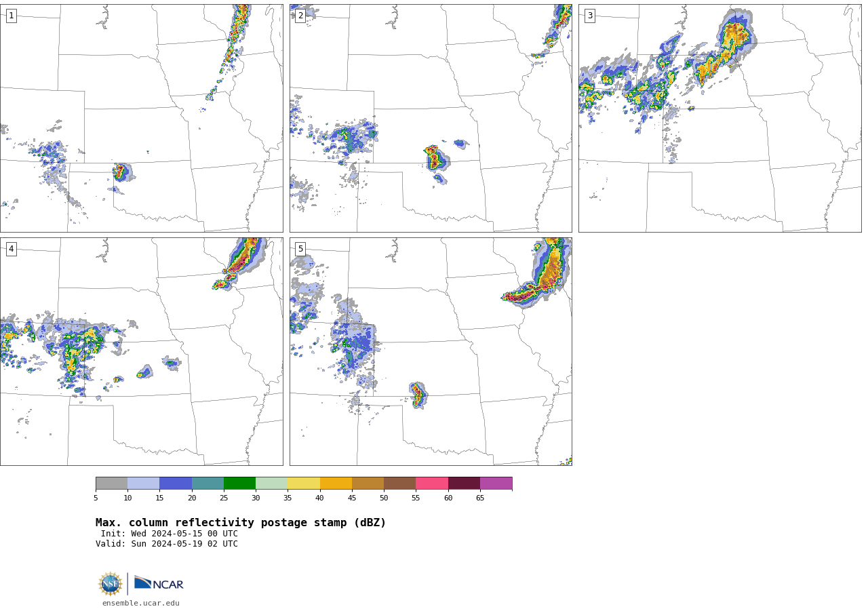Open ensemble member 4 reflectivity map

[141, 351]
